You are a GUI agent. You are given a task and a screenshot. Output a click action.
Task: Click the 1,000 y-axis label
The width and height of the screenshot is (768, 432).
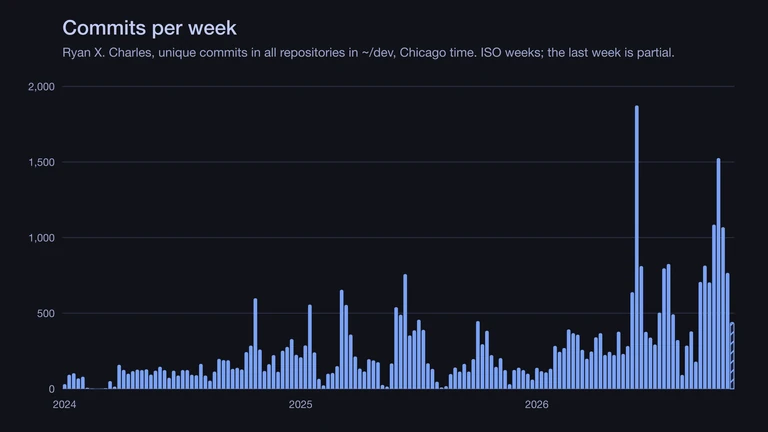[41, 238]
